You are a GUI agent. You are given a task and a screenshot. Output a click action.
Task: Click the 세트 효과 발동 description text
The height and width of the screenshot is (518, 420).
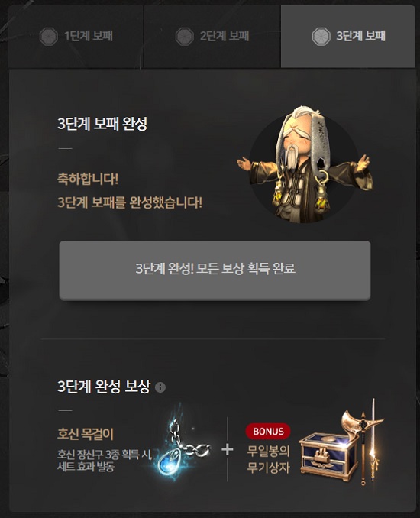(86, 467)
